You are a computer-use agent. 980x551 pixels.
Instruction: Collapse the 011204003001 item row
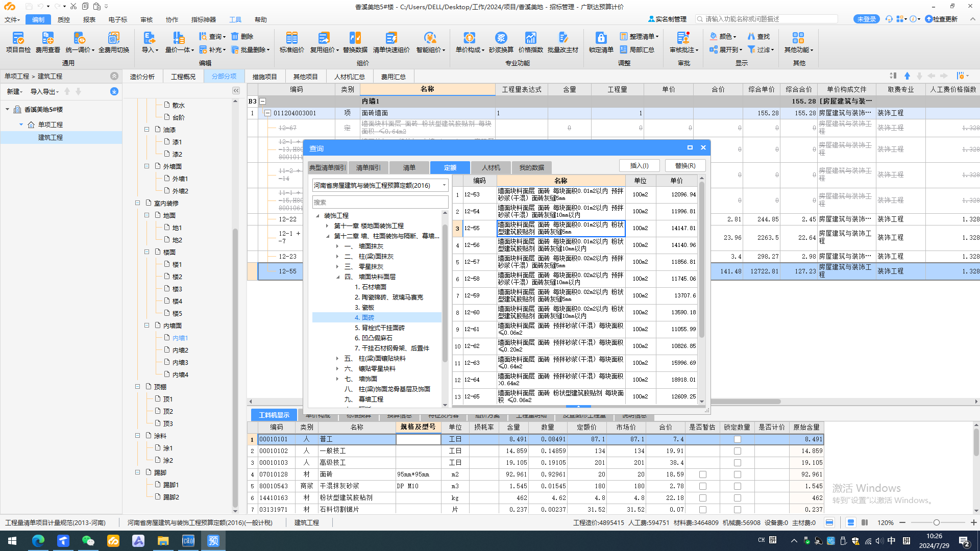pyautogui.click(x=267, y=113)
